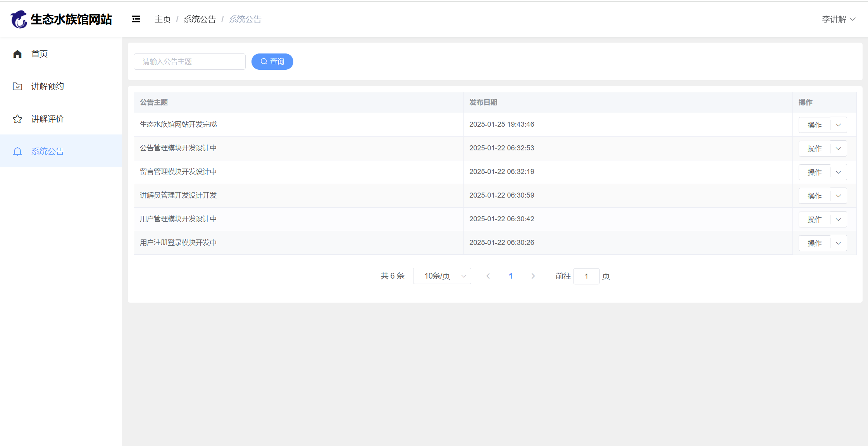868x446 pixels.
Task: Click the 系统公告 bell icon
Action: tap(17, 152)
